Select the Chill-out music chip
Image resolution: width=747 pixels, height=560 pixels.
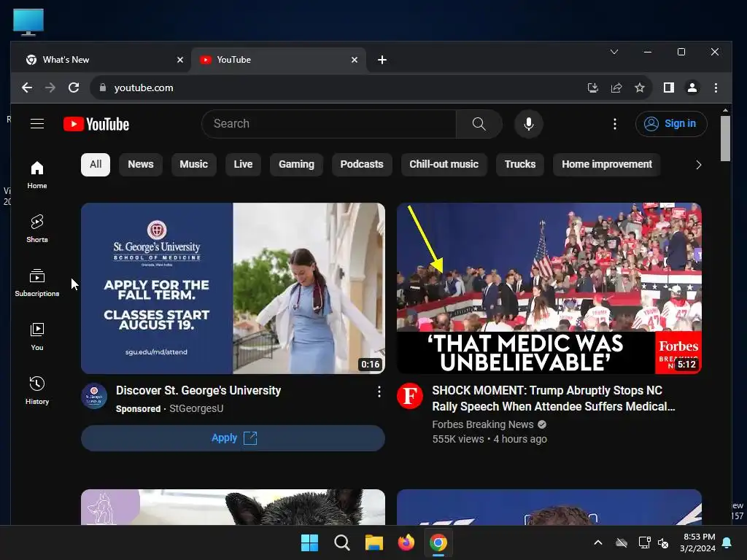click(x=444, y=164)
